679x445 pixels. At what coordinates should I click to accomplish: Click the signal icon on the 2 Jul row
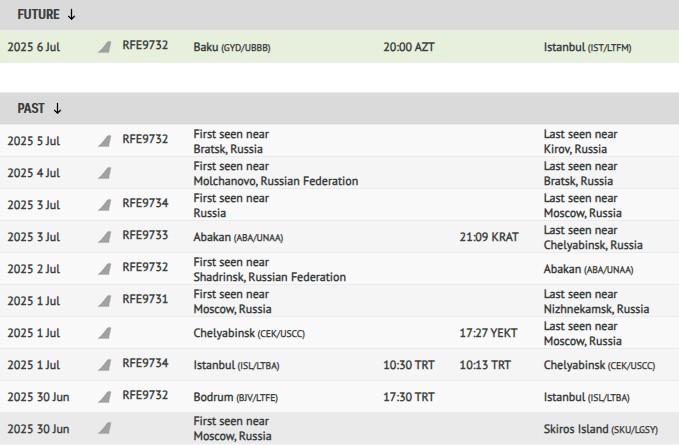click(104, 269)
